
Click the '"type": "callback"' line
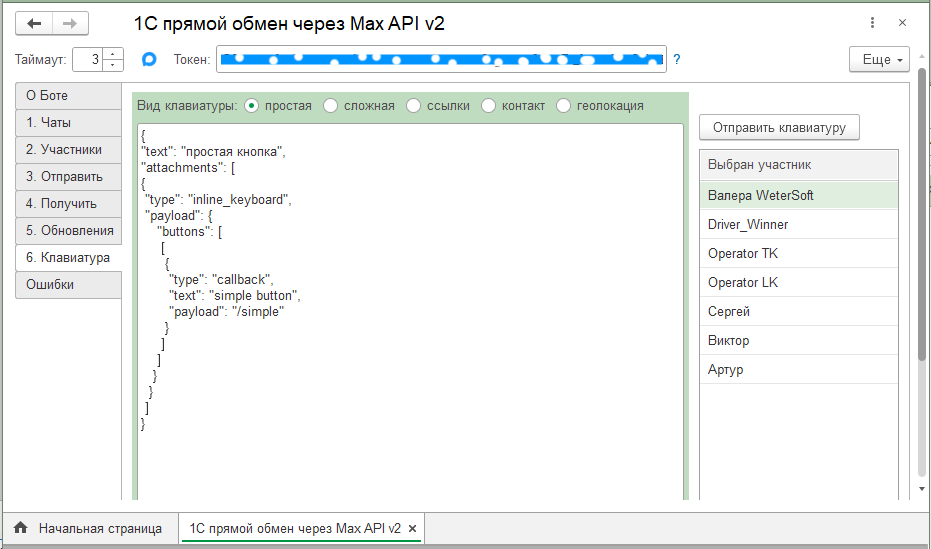pyautogui.click(x=221, y=280)
